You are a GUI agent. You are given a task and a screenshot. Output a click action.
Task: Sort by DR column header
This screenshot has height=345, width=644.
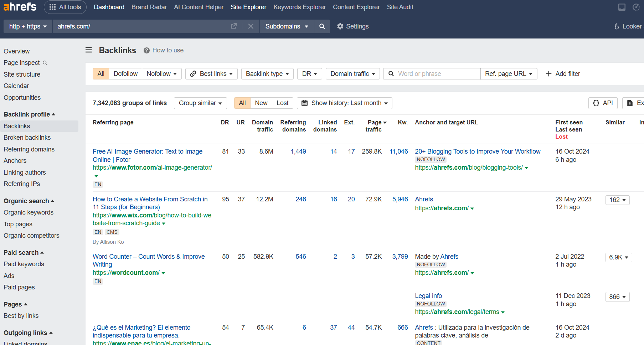(225, 122)
